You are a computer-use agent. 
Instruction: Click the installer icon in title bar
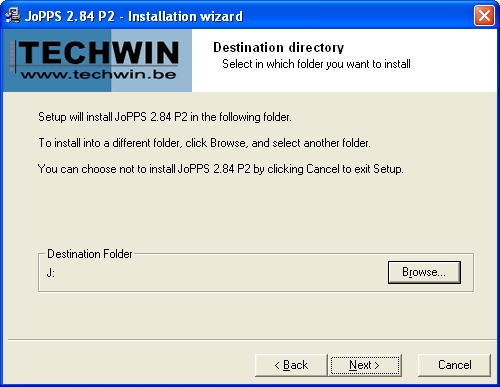tap(13, 16)
